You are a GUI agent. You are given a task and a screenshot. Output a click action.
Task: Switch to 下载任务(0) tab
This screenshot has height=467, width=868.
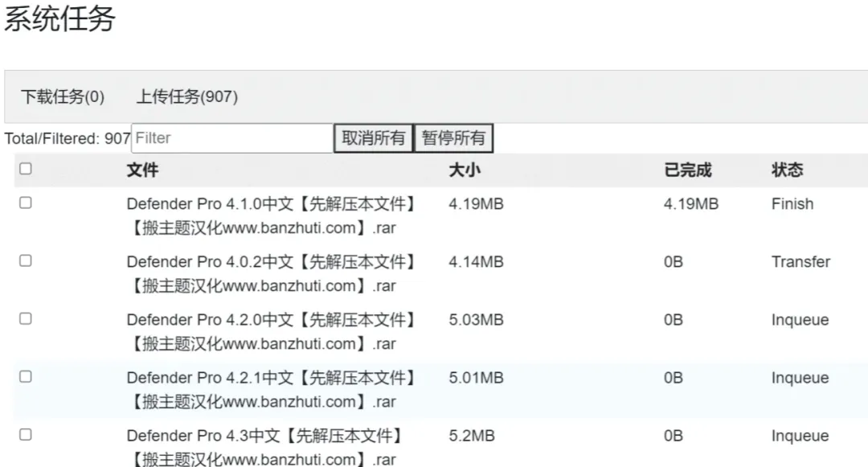coord(63,96)
